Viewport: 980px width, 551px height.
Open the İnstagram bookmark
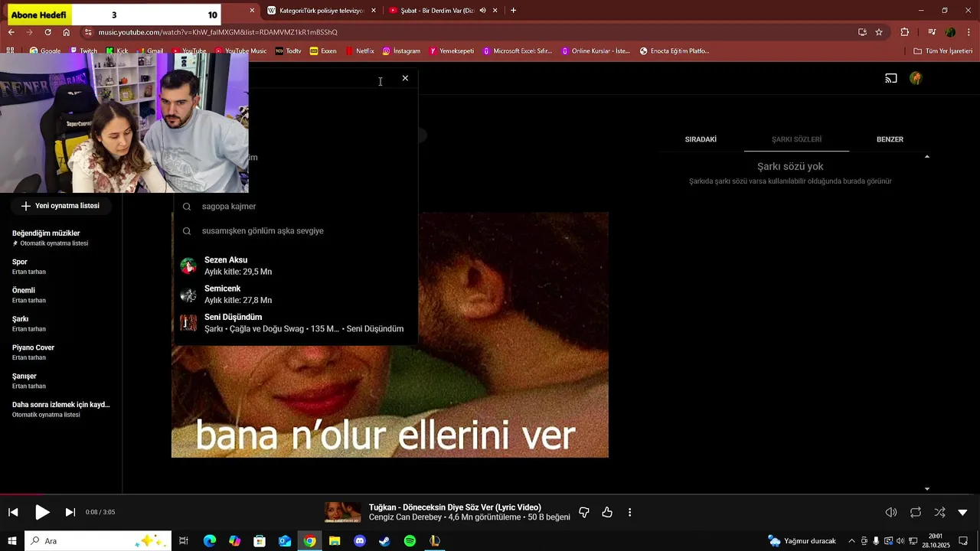(401, 51)
